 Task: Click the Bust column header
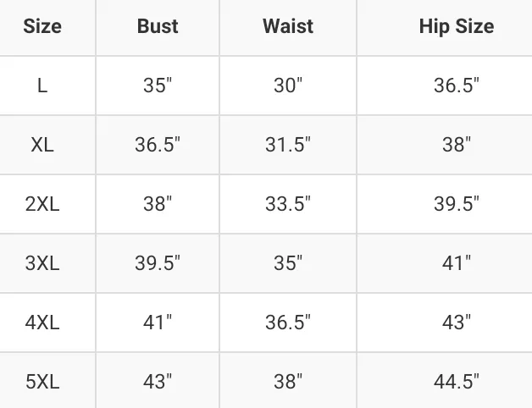tap(158, 26)
